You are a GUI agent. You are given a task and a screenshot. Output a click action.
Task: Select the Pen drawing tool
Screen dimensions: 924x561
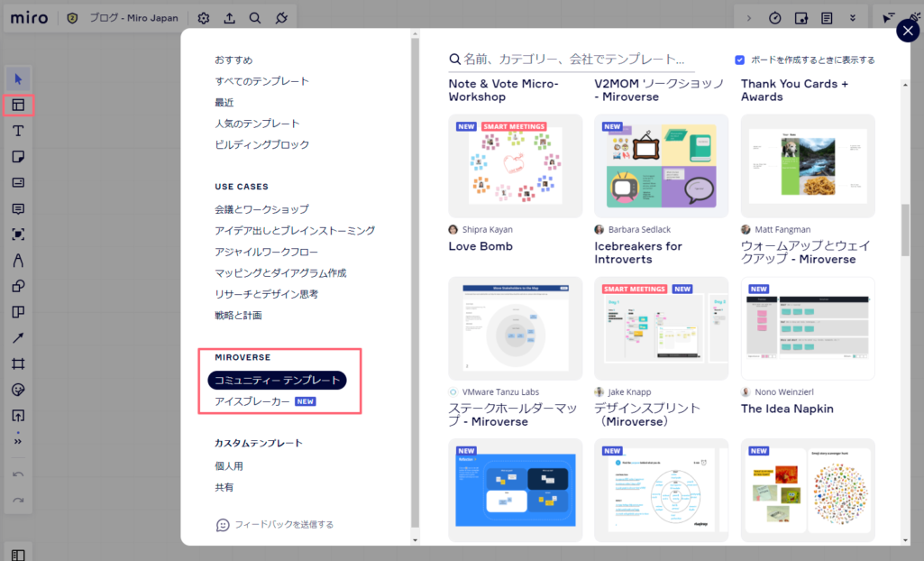coord(18,261)
